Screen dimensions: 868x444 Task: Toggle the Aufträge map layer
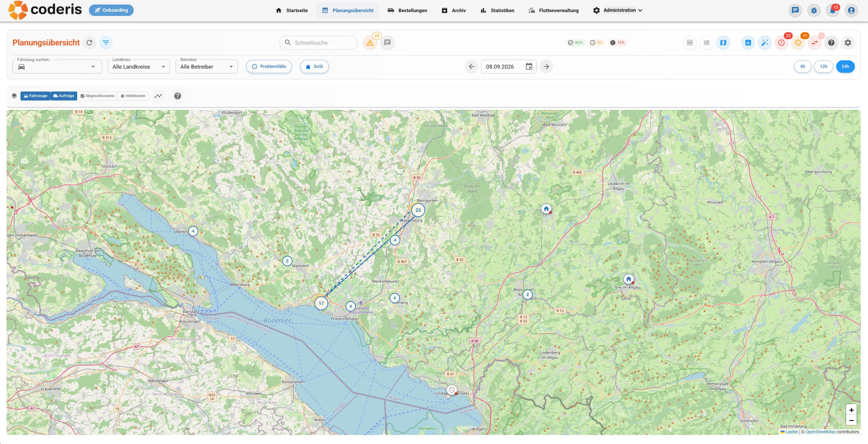click(64, 96)
